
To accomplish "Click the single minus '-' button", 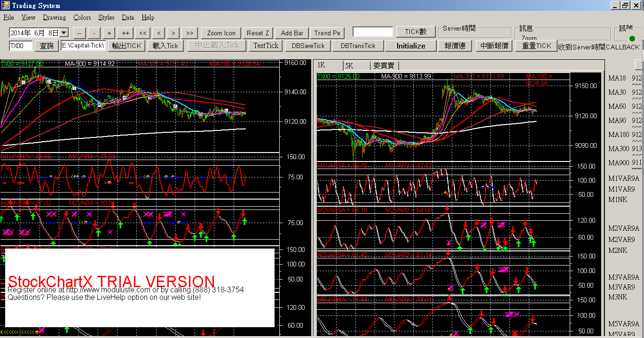I will point(94,33).
